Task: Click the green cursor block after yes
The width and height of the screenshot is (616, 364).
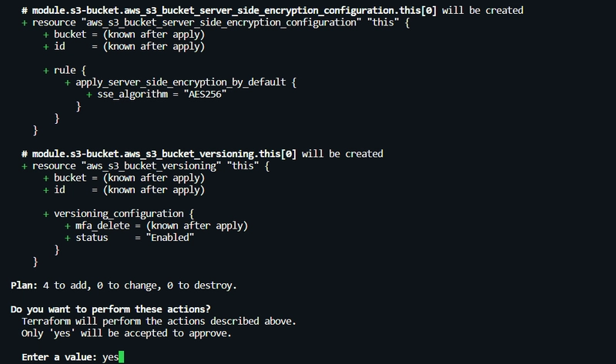Action: (122, 357)
